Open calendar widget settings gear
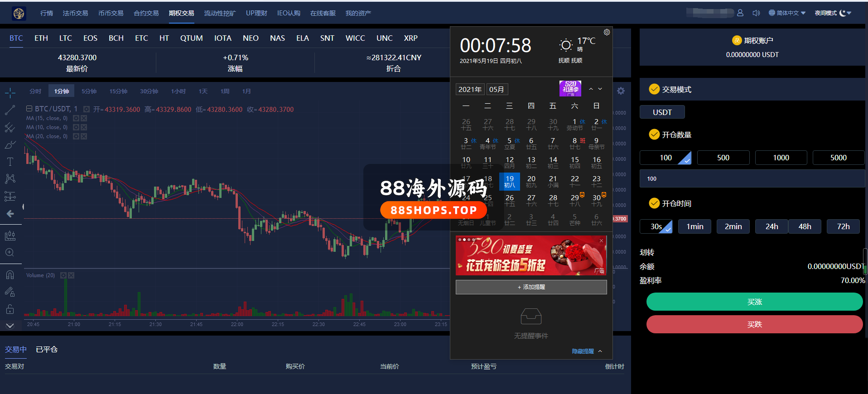 (607, 32)
